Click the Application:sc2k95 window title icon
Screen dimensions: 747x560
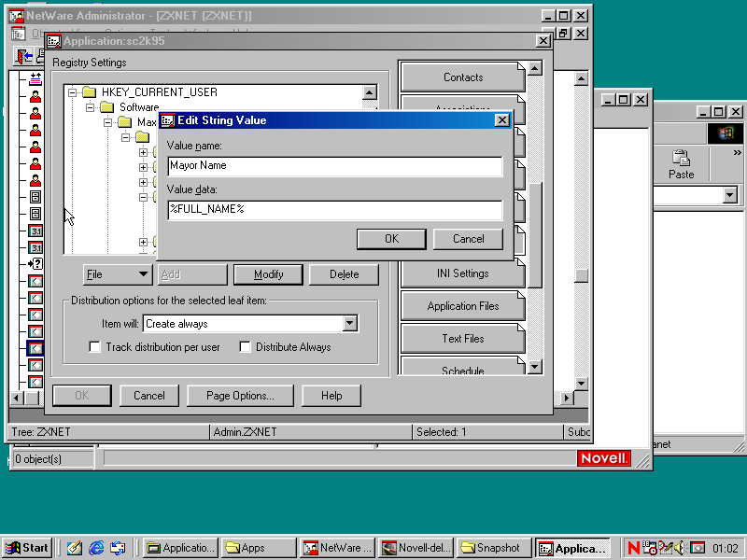(54, 41)
